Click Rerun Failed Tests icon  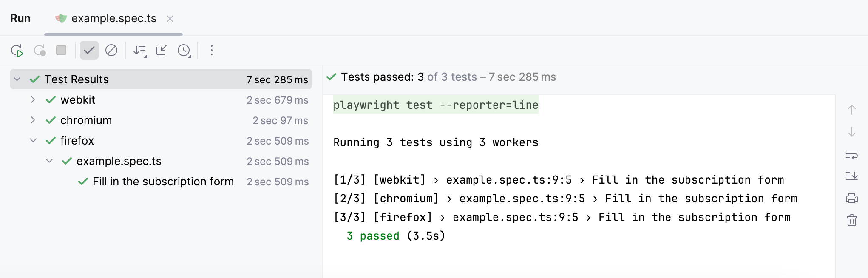point(40,51)
